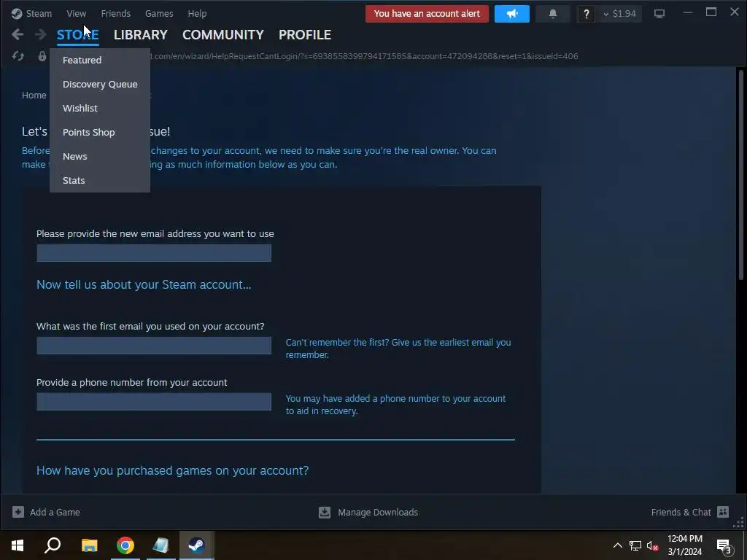Reload the page with refresh icon

coord(18,56)
